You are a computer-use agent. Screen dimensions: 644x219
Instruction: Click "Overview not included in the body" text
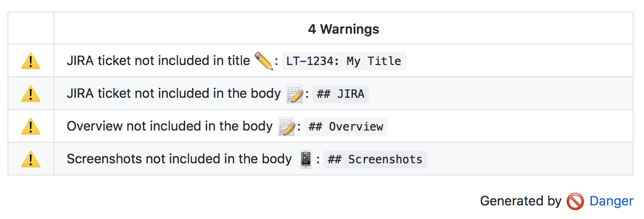click(x=170, y=126)
